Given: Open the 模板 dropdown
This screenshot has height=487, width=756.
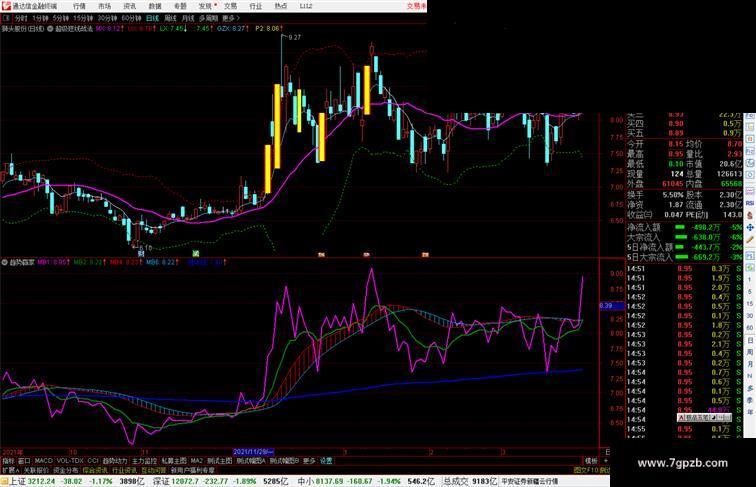Looking at the screenshot, I should (591, 461).
